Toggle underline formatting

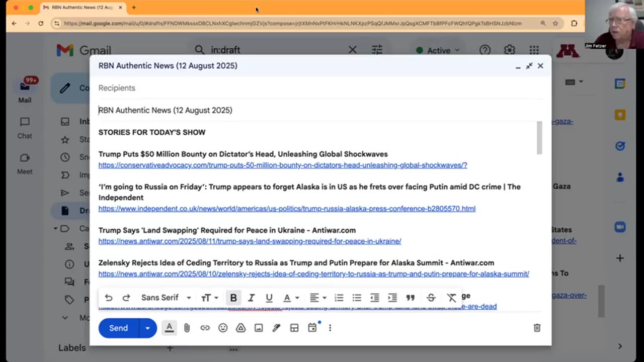coord(269,298)
